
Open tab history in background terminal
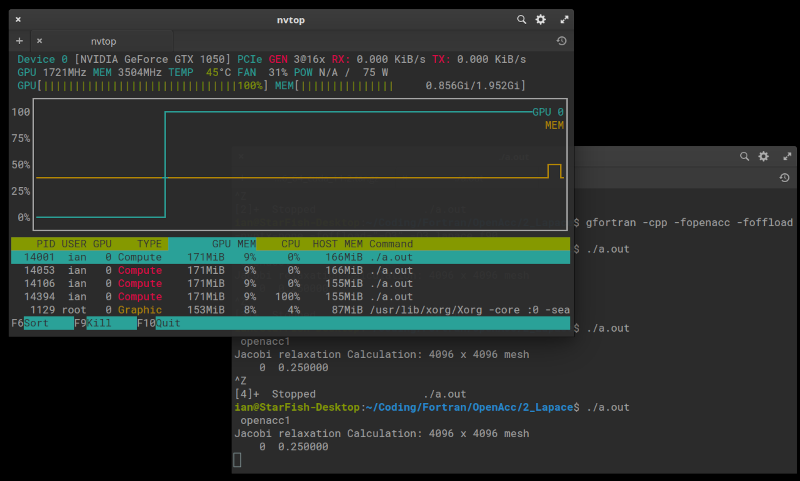(785, 178)
